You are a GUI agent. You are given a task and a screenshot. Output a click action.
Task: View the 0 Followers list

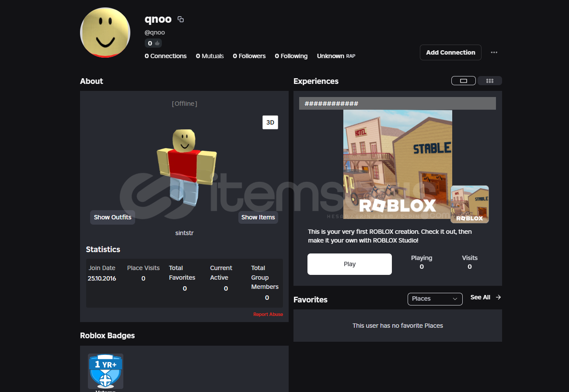point(249,56)
